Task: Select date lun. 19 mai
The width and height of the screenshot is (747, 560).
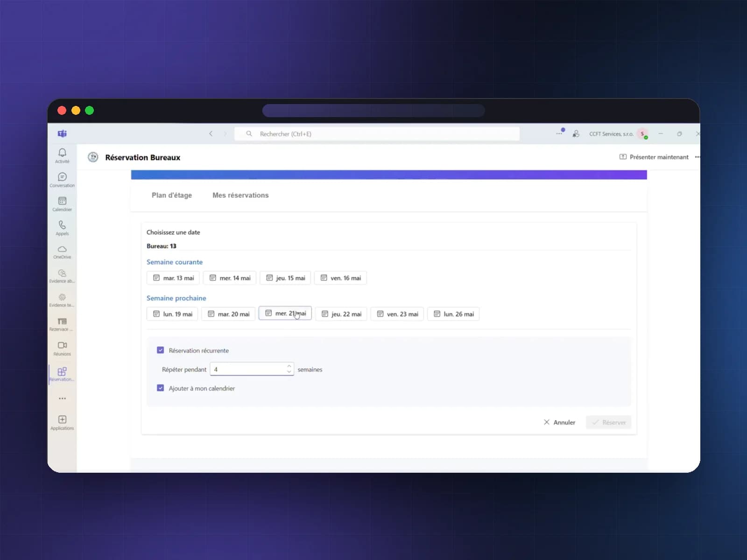Action: (172, 314)
